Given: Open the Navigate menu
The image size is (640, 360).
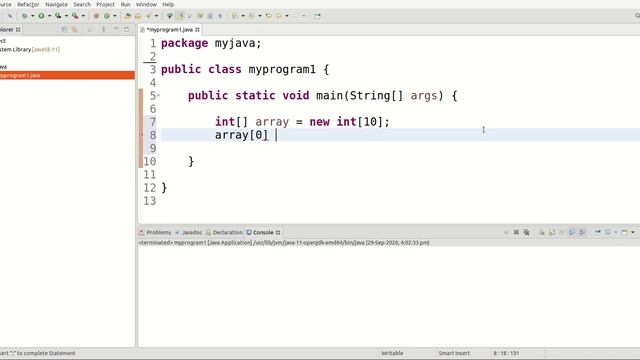Looking at the screenshot, I should [56, 4].
